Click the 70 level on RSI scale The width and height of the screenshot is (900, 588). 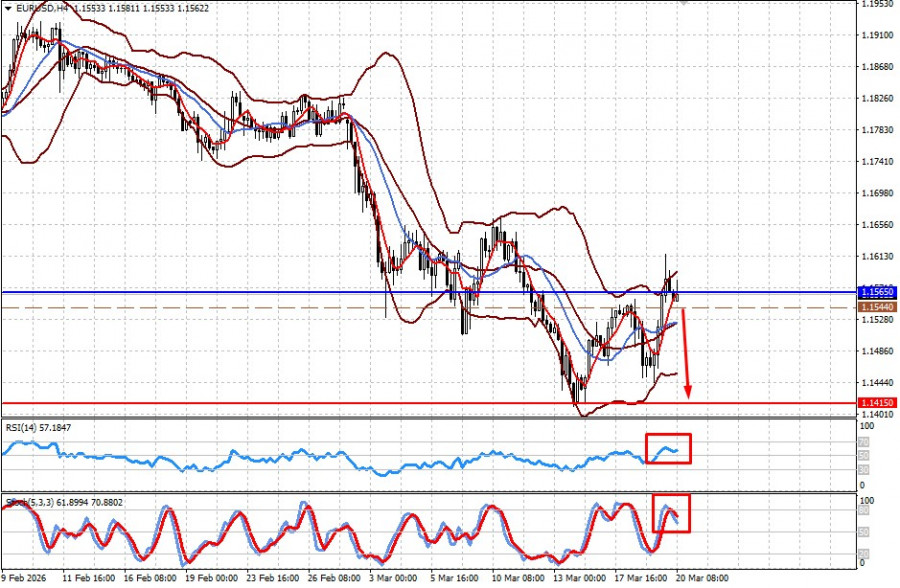[863, 443]
